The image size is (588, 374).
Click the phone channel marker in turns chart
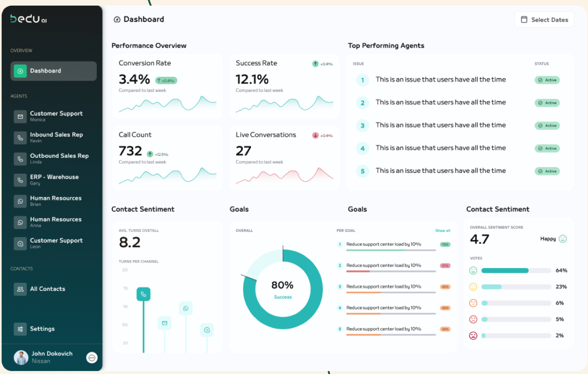(144, 294)
